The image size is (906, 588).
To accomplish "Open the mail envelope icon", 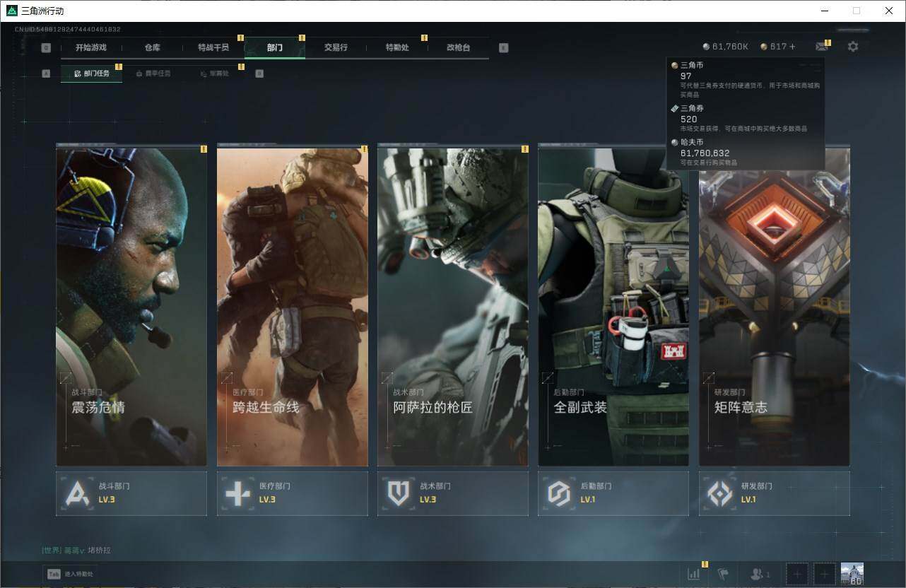I will pyautogui.click(x=821, y=47).
